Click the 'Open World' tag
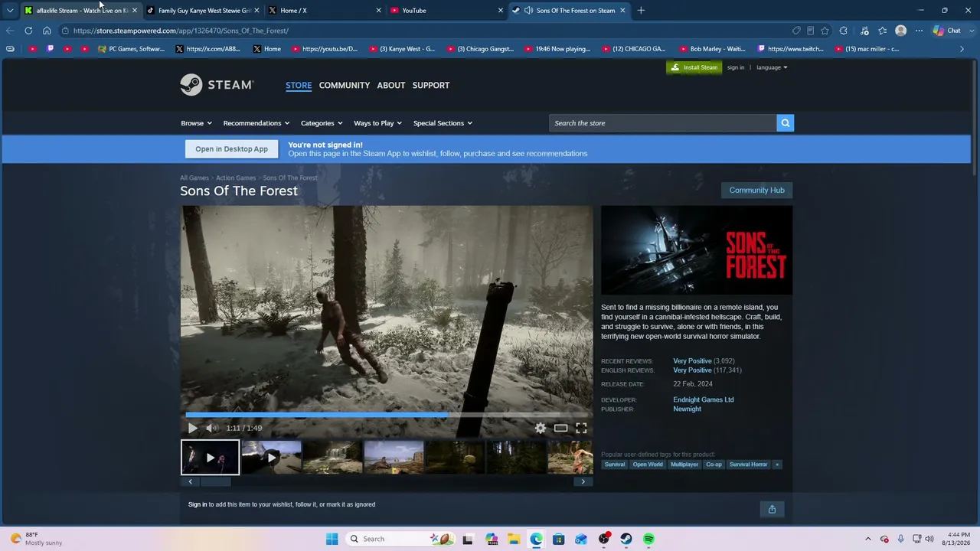The height and width of the screenshot is (551, 980). click(x=648, y=465)
